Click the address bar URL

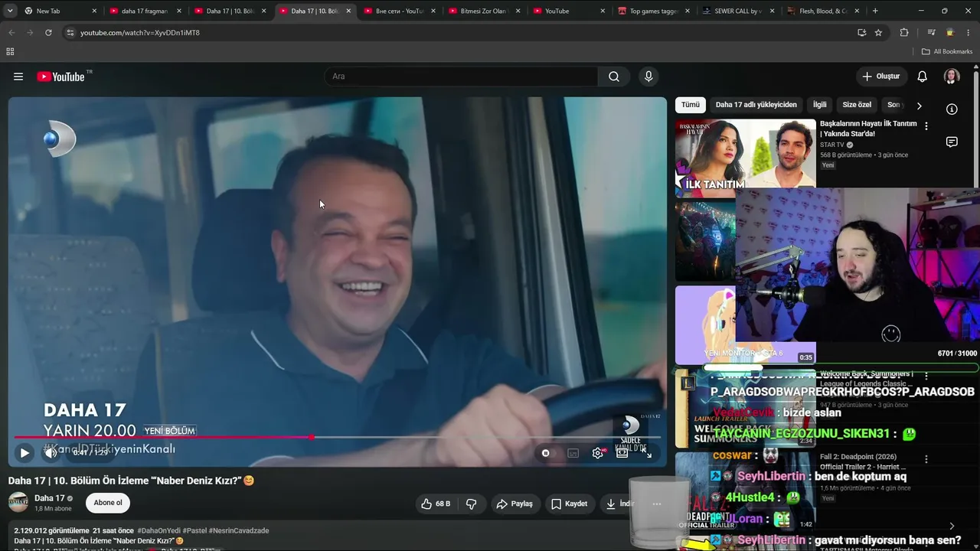pyautogui.click(x=140, y=33)
